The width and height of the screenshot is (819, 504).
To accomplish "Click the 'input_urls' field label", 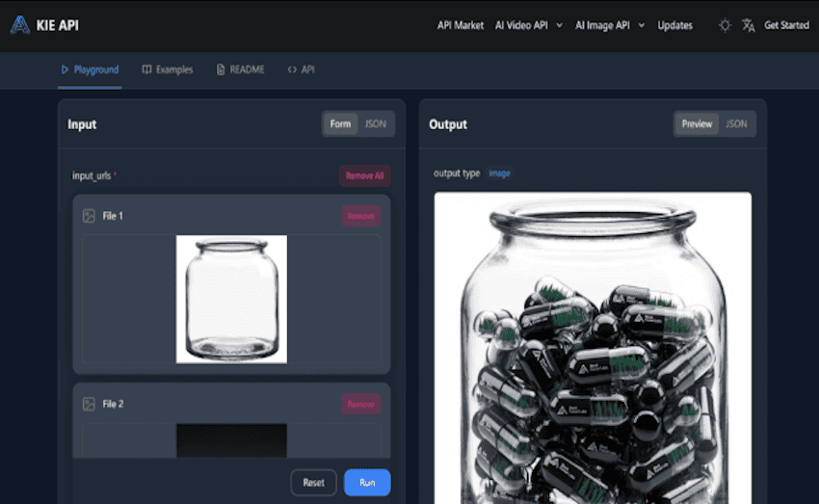I will (x=92, y=175).
